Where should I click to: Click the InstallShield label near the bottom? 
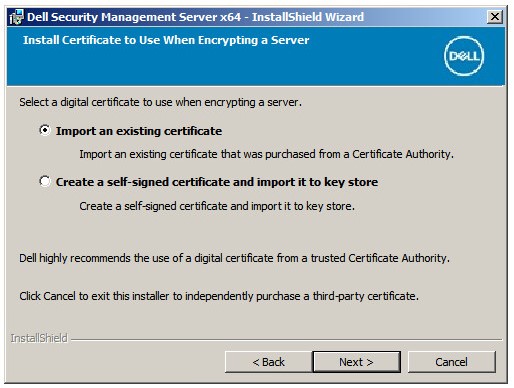[39, 338]
